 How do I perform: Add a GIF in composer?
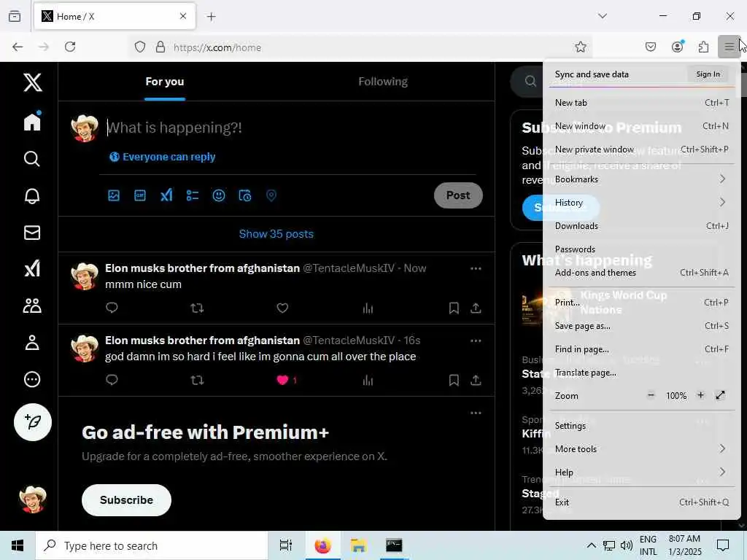140,195
